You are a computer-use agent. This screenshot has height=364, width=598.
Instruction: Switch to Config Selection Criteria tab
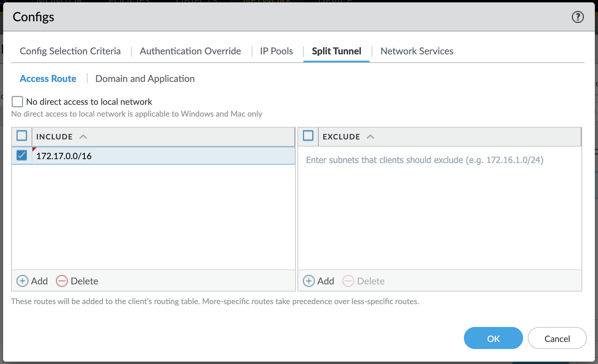click(x=70, y=51)
